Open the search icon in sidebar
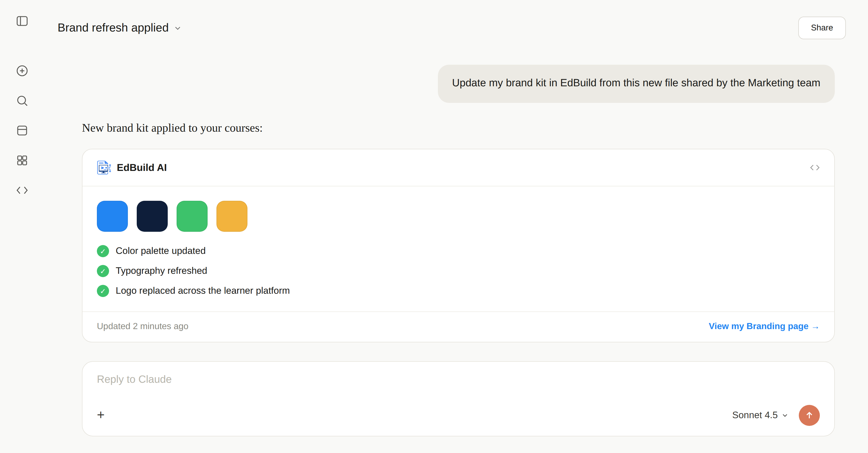Viewport: 868px width, 453px height. point(22,101)
